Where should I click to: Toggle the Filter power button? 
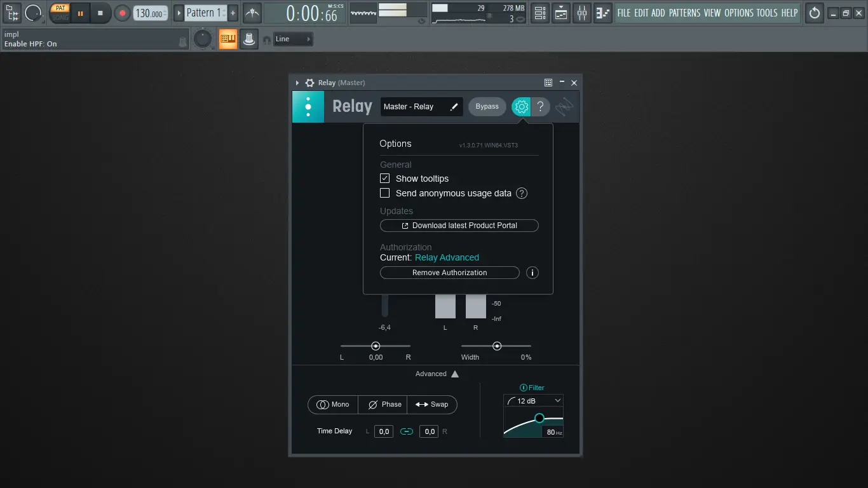click(524, 388)
